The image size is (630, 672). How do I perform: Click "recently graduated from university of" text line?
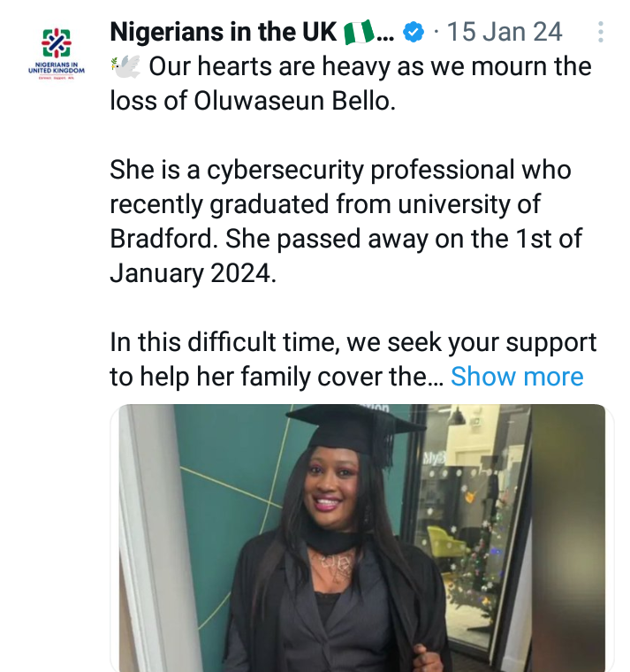pyautogui.click(x=324, y=205)
